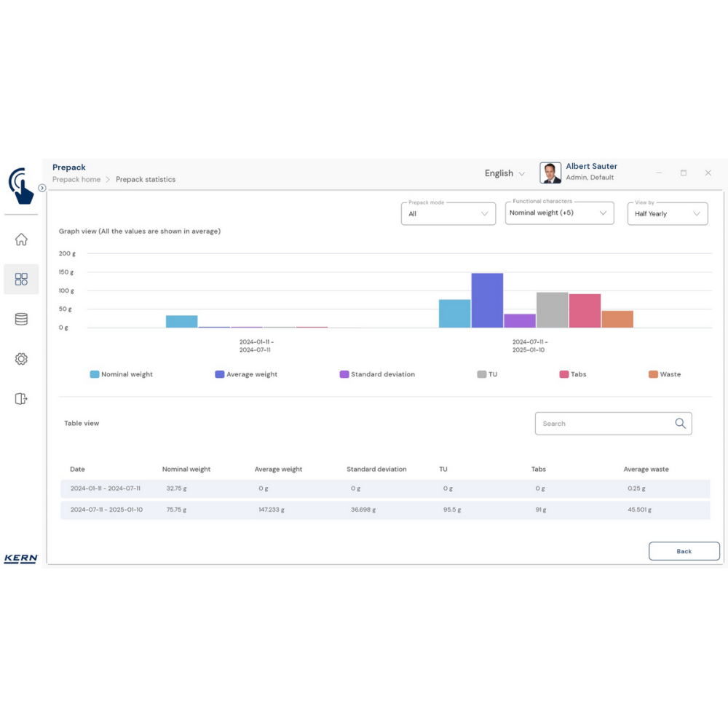Open the Home icon in sidebar

[x=21, y=240]
